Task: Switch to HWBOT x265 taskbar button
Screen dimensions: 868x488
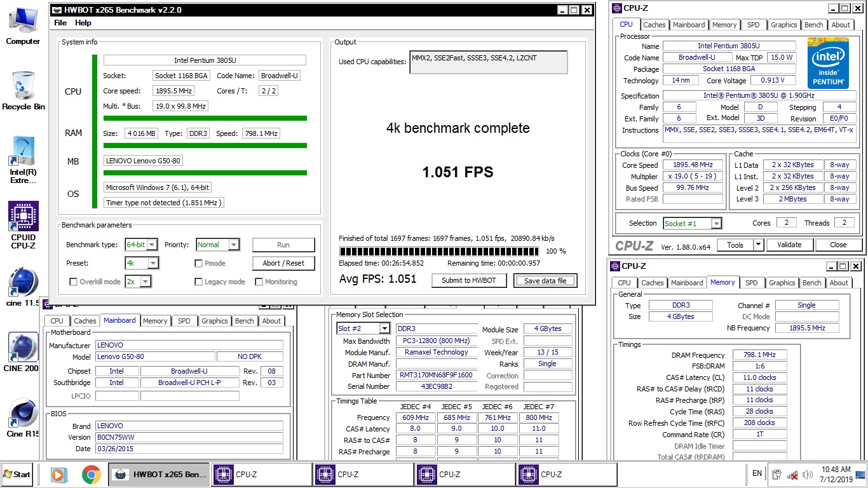Action: tap(159, 475)
